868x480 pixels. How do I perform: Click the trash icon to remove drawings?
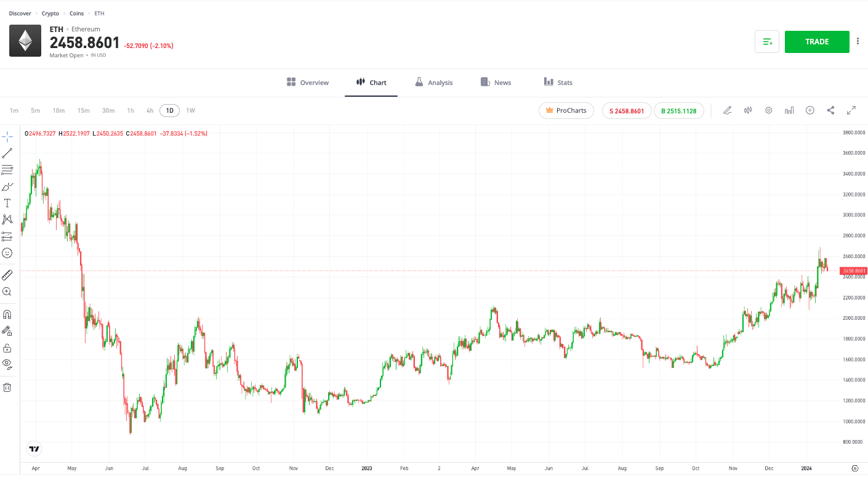pos(7,387)
